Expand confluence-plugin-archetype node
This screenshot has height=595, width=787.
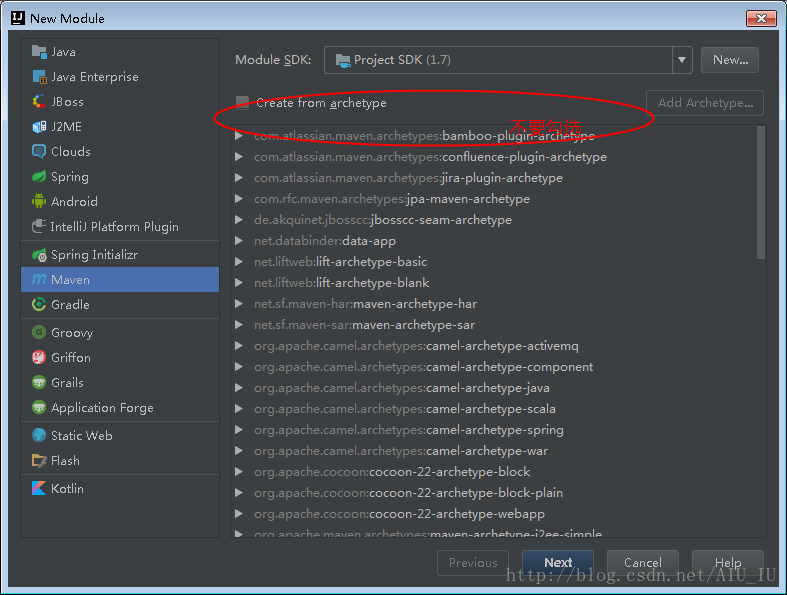coord(239,157)
